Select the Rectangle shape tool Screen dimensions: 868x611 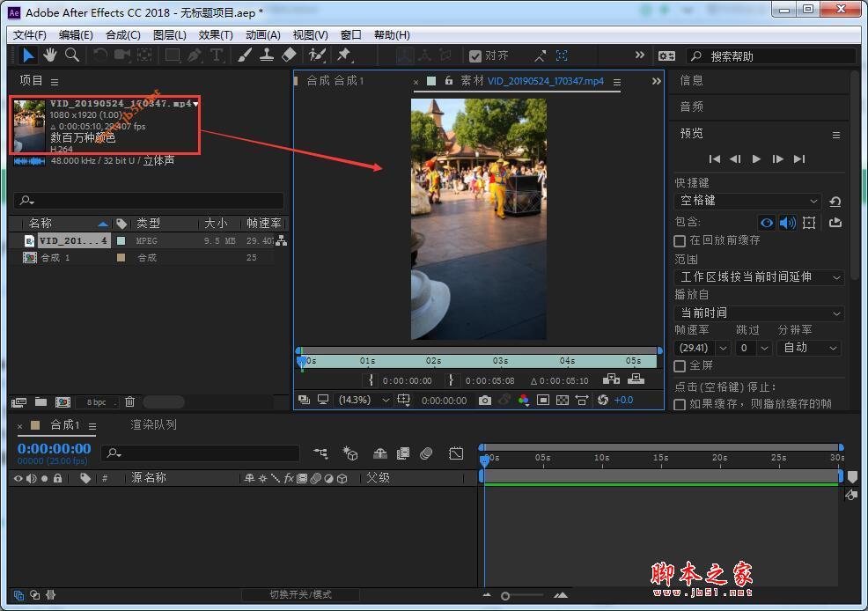pos(173,55)
